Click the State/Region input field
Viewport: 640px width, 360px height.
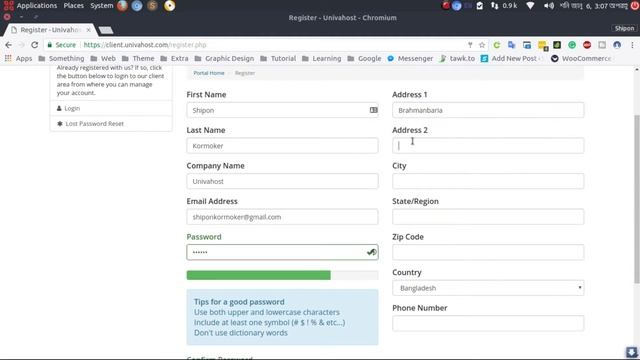point(488,217)
